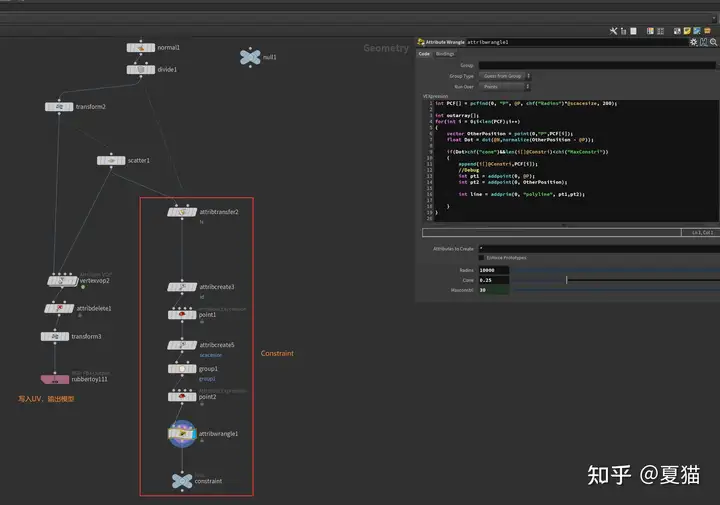Open the Group Type dropdown
This screenshot has width=720, height=505.
coord(505,76)
